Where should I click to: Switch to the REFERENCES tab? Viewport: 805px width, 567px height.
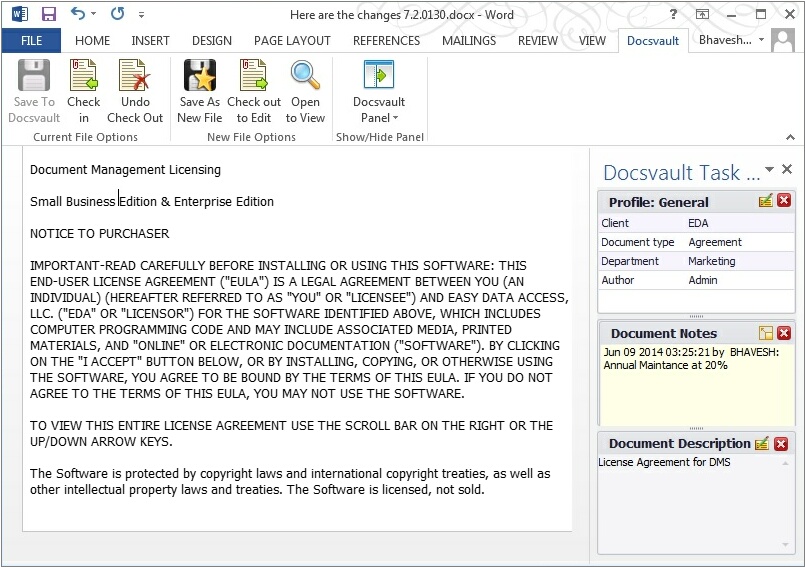point(386,41)
